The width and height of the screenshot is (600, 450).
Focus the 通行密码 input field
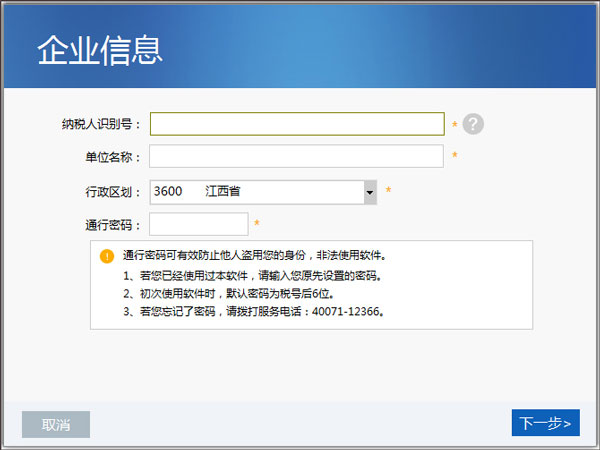tap(199, 224)
